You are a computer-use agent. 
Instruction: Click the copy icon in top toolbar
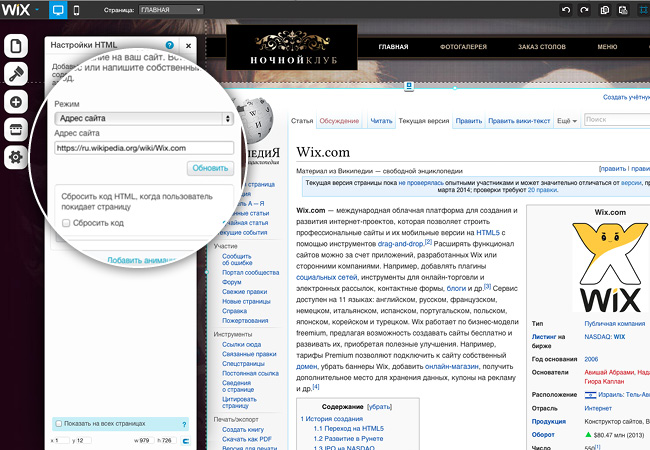click(x=605, y=10)
